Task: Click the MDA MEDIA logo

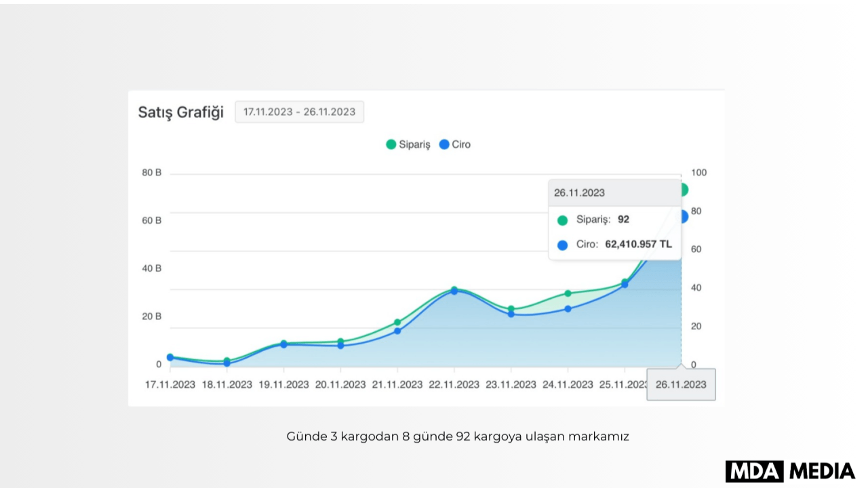Action: coord(790,470)
